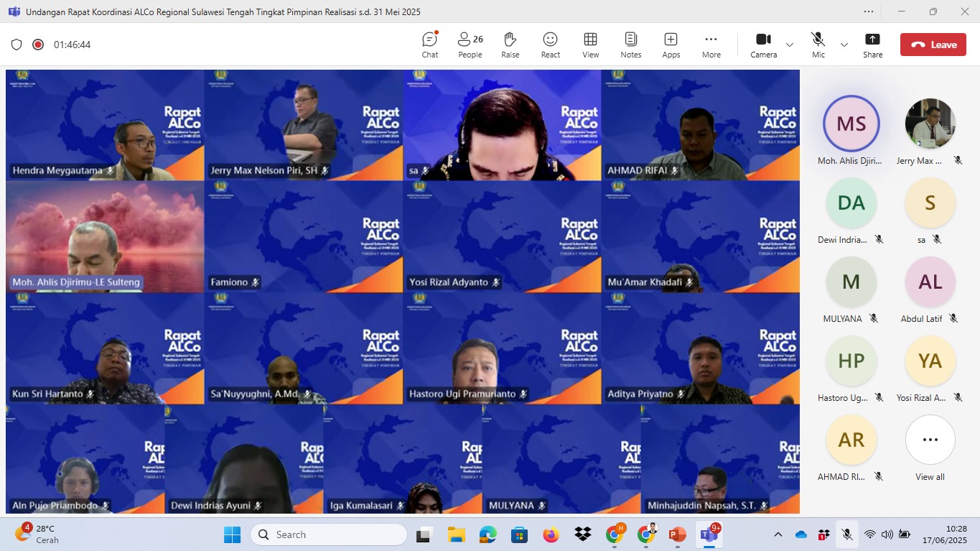The height and width of the screenshot is (551, 980).
Task: Open meeting Notes
Action: tap(630, 45)
